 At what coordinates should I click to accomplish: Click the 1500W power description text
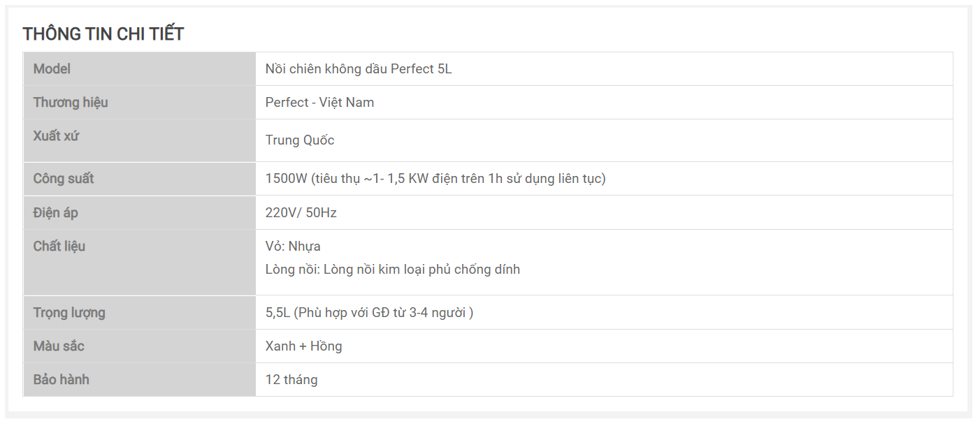click(435, 179)
